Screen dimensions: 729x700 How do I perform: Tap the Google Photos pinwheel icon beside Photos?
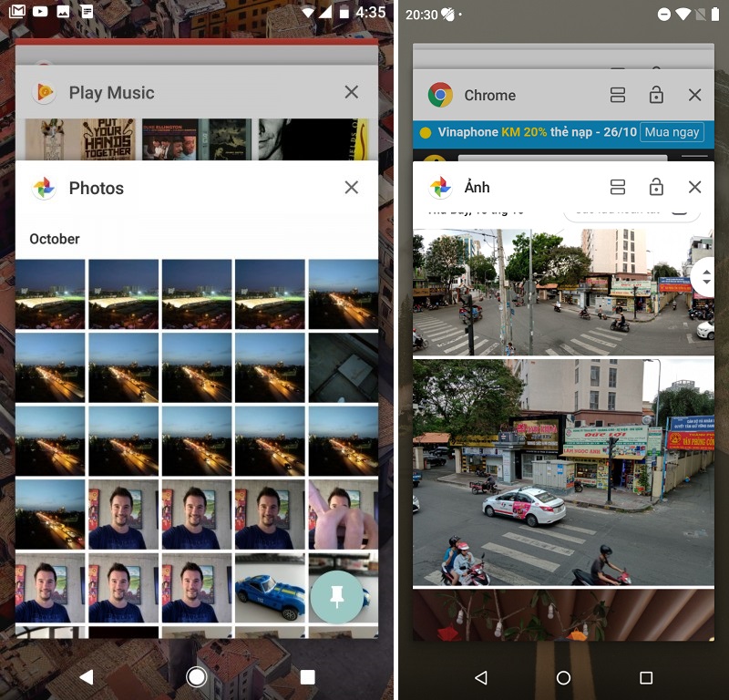44,189
